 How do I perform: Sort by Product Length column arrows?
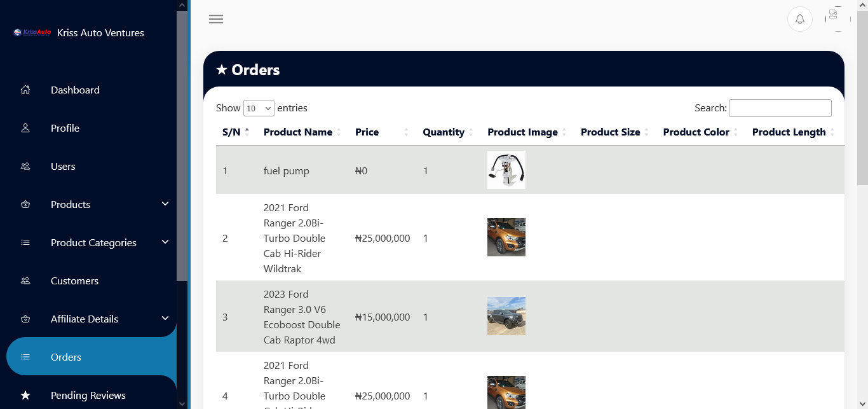pos(832,132)
